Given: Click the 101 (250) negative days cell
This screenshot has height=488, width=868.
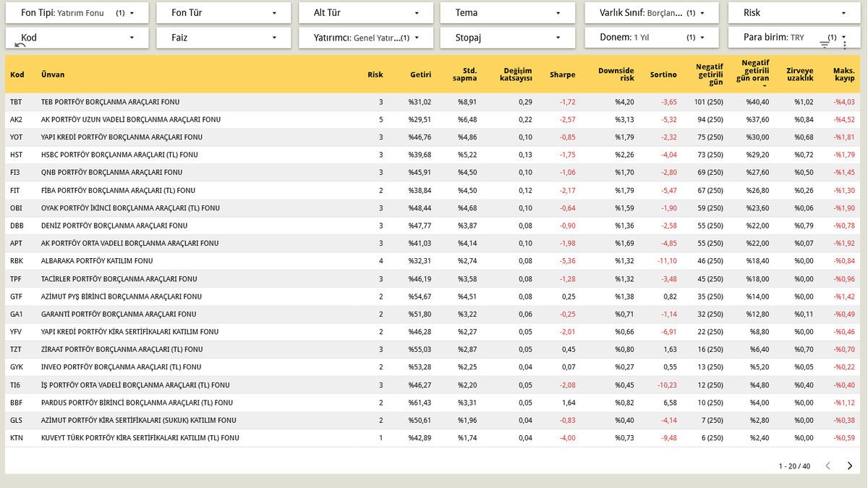Looking at the screenshot, I should (x=709, y=102).
